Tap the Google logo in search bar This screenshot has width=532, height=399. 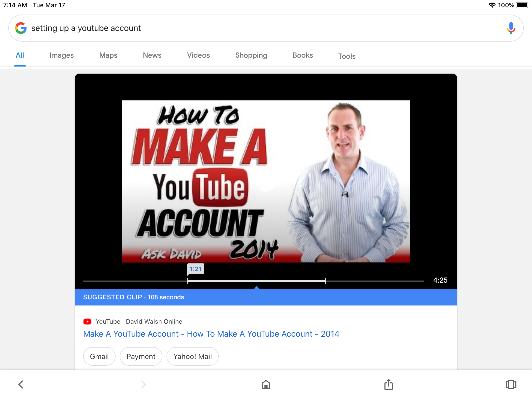pos(21,28)
